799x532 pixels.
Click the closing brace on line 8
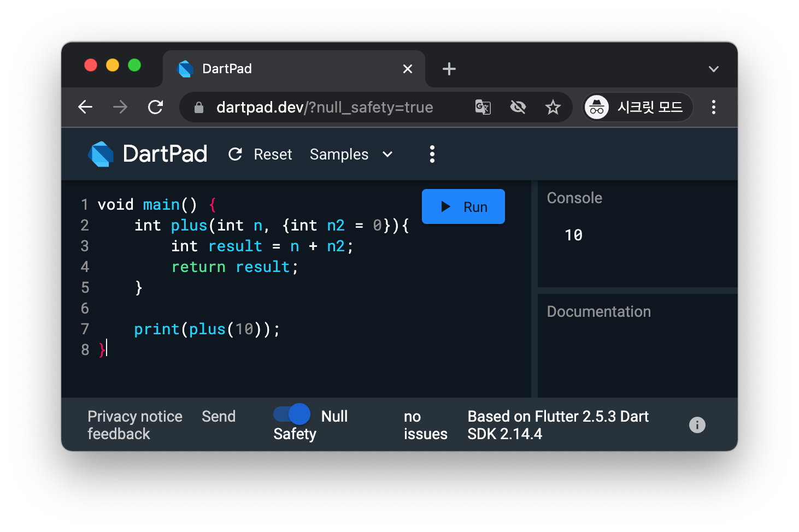pyautogui.click(x=102, y=350)
